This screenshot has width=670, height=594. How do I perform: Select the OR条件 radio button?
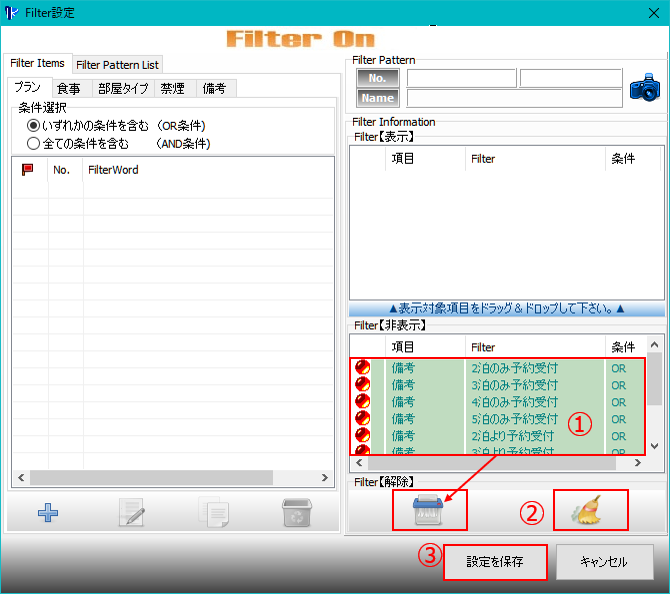34,125
